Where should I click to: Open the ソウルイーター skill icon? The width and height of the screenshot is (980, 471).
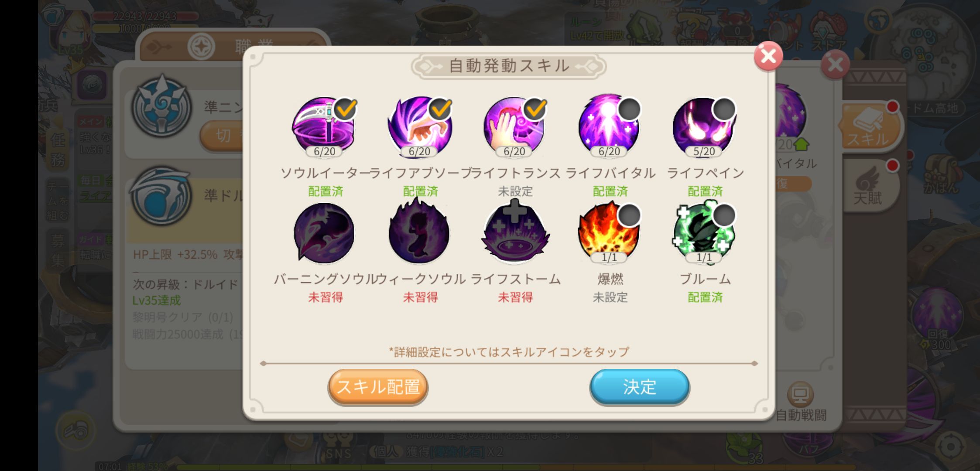323,127
